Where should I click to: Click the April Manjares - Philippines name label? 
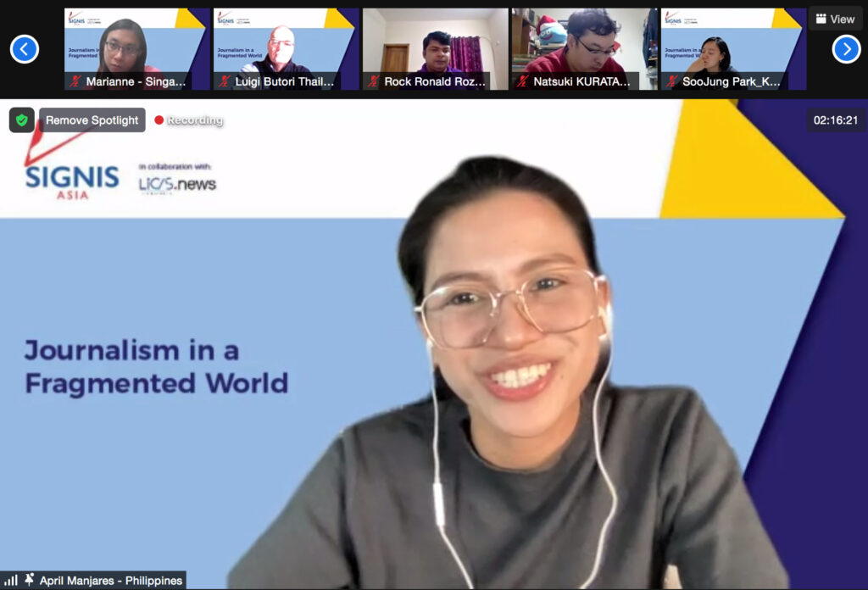(110, 581)
